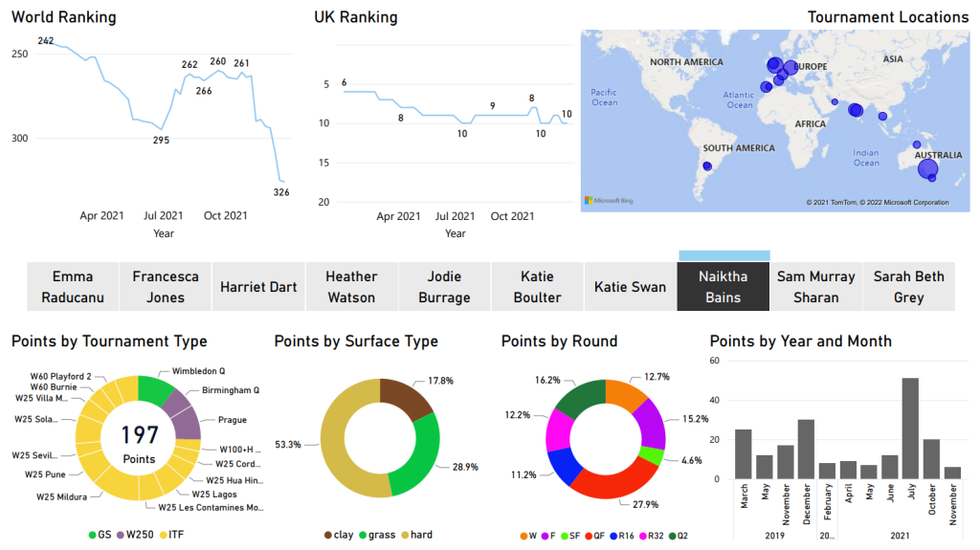Click the Microsoft Bing logo on the map
Screen dimensions: 980x550
[x=609, y=201]
